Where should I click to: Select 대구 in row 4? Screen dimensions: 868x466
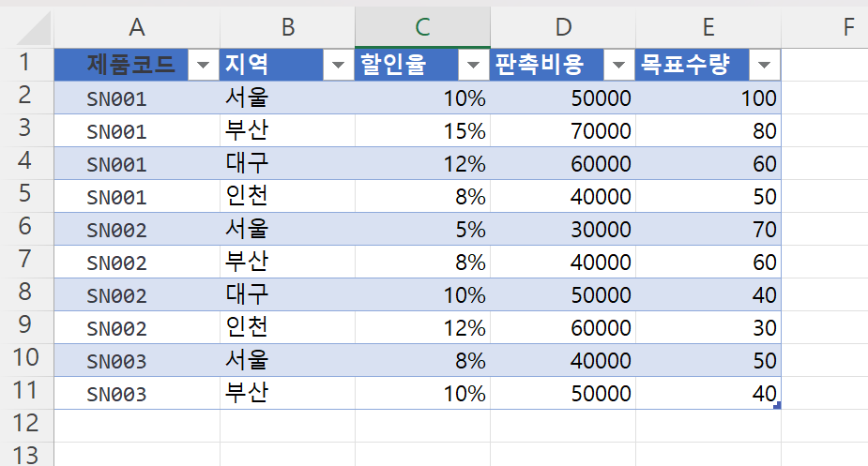tap(287, 163)
